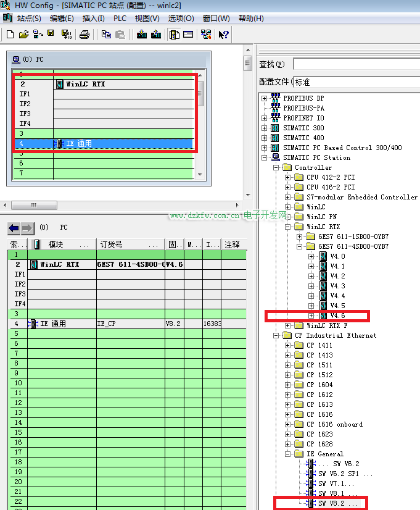Click the Print toolbar icon
420x510 pixels.
click(84, 35)
